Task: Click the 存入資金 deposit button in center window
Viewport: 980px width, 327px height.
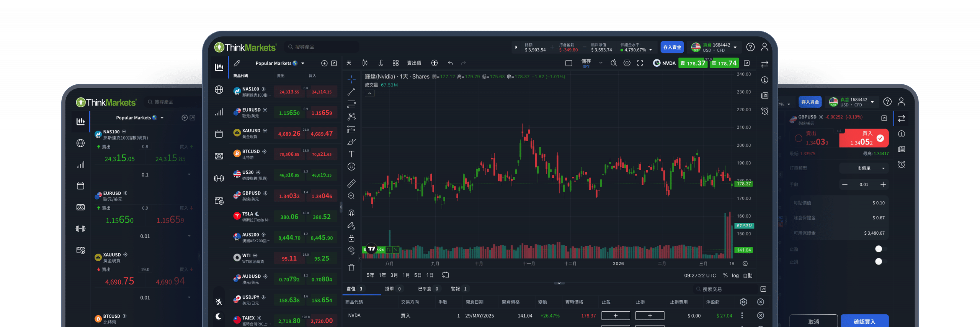Action: tap(672, 48)
